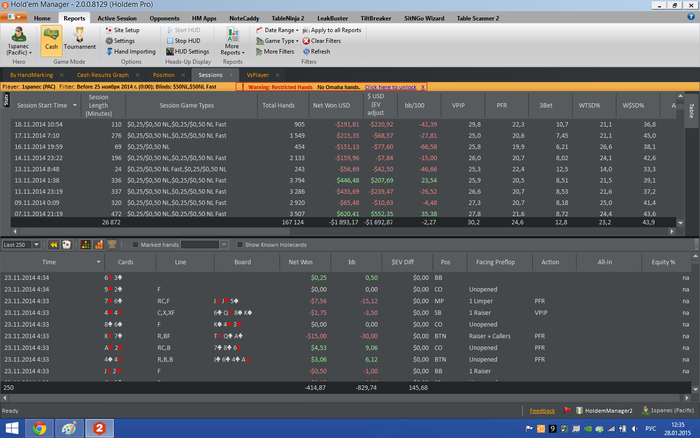
Task: Open the 1spanec (Pacific) hero dropdown
Action: click(18, 40)
